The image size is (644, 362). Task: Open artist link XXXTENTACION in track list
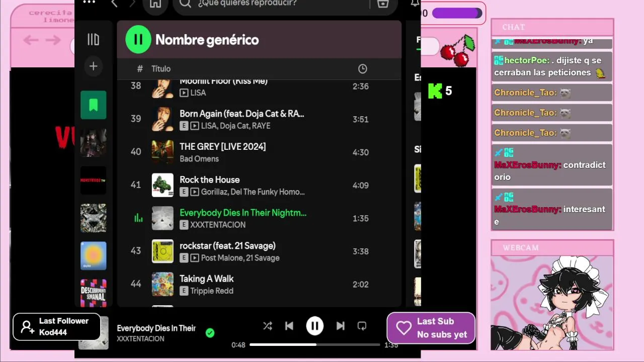pos(218,225)
